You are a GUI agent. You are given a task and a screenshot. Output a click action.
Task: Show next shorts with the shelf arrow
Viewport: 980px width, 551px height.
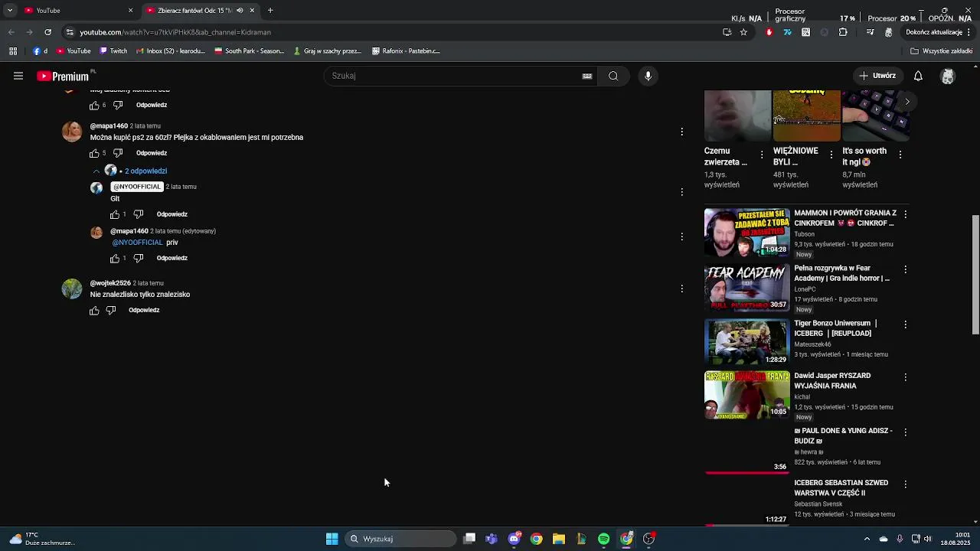click(907, 101)
